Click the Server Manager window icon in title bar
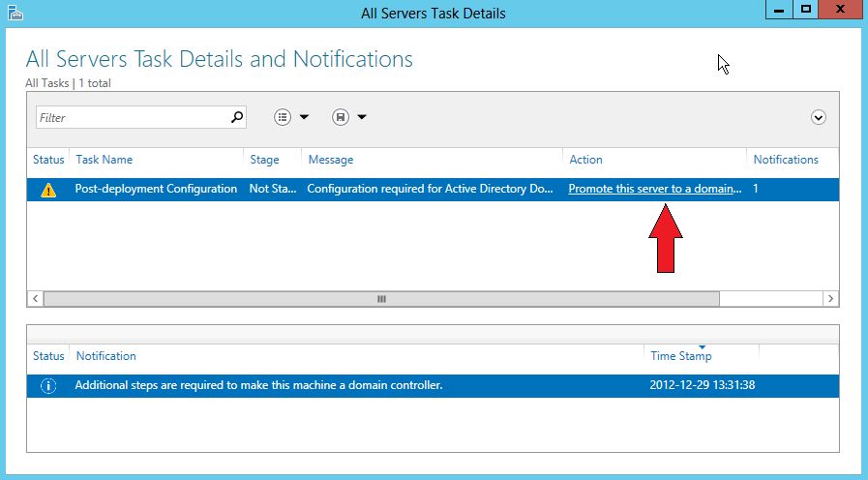This screenshot has width=868, height=480. [x=15, y=13]
